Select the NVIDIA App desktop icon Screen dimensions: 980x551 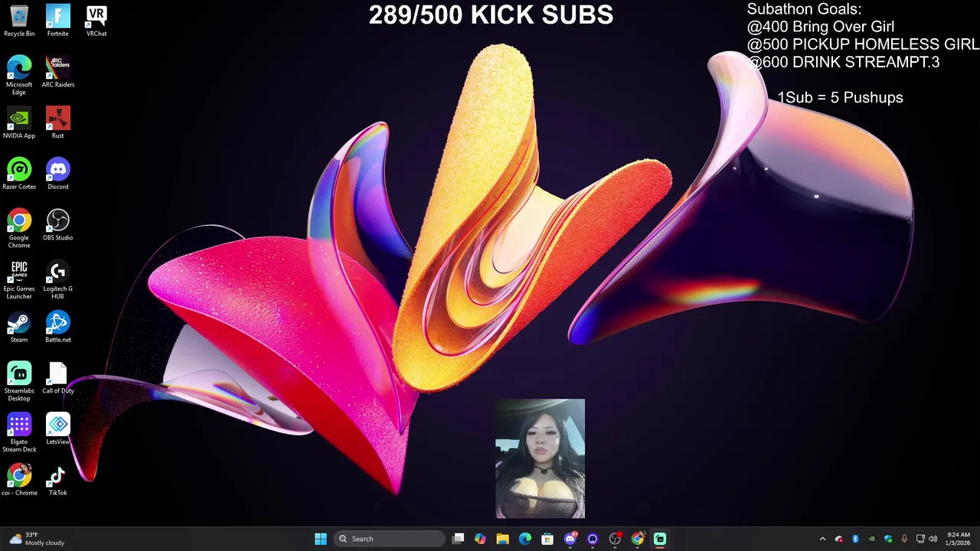click(19, 122)
